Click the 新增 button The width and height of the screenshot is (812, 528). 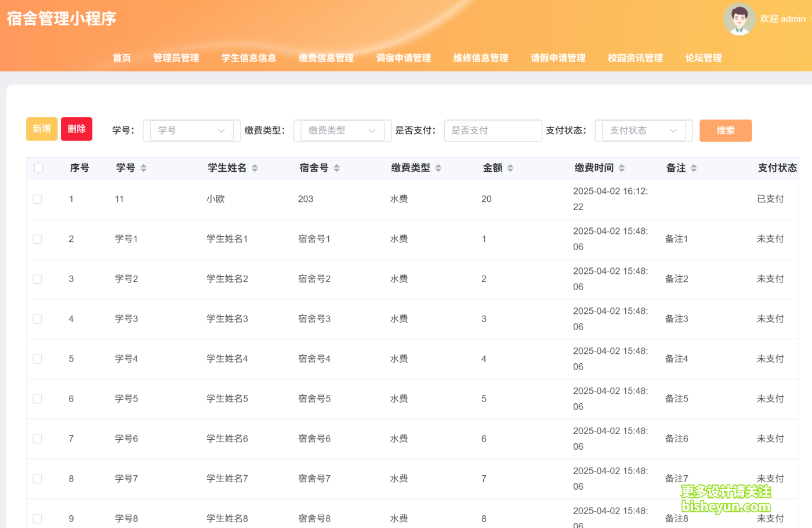pos(42,129)
